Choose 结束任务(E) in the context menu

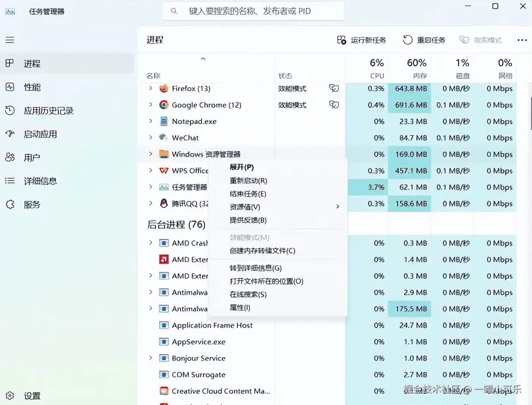coord(248,194)
